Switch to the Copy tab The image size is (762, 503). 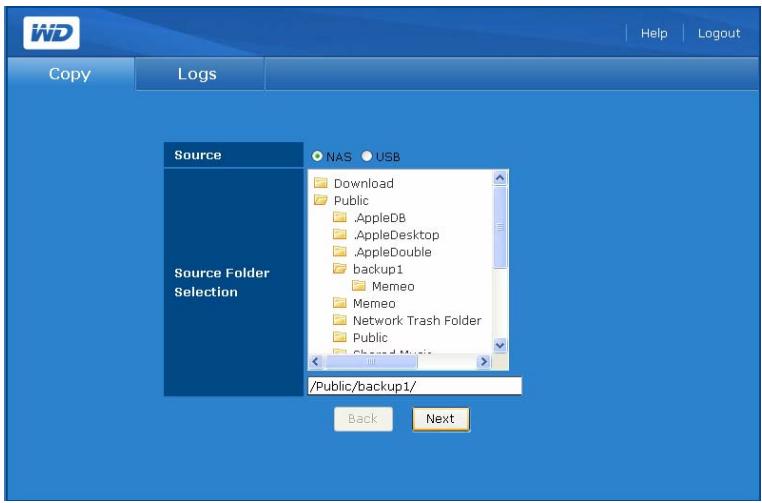[x=70, y=74]
